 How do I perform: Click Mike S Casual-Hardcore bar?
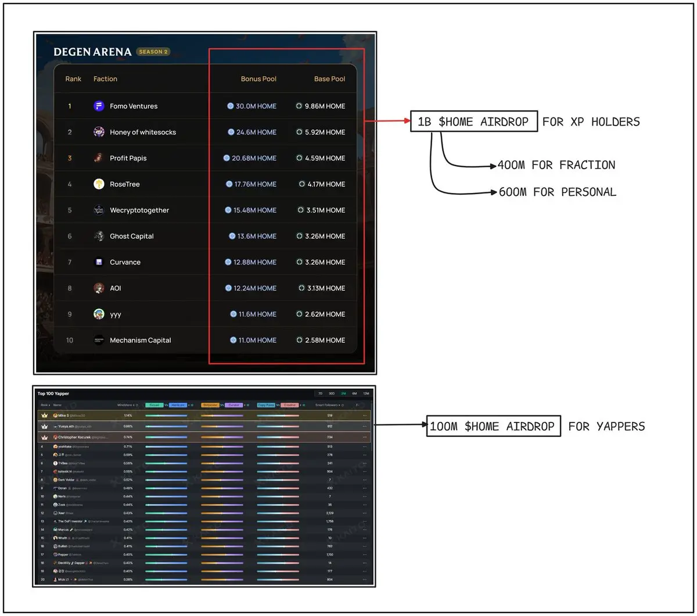click(x=166, y=416)
